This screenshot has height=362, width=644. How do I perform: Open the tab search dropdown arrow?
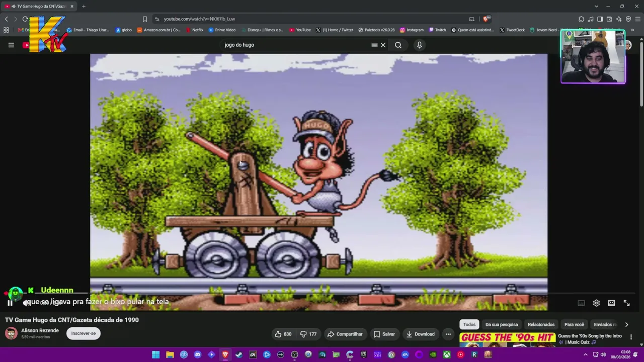596,6
